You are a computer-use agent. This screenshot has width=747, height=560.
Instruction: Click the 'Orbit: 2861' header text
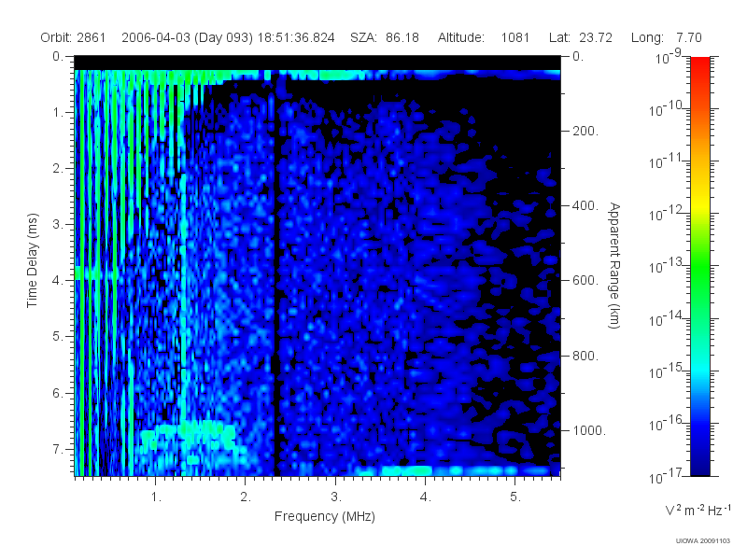(x=73, y=37)
